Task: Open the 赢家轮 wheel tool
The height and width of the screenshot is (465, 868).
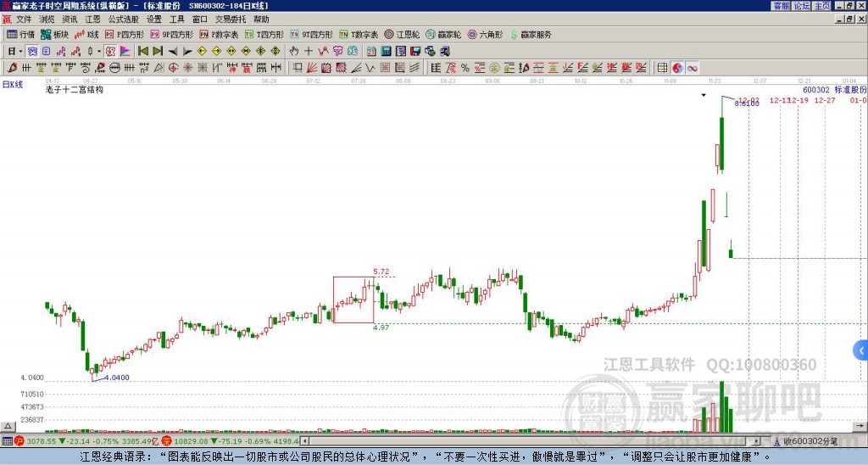Action: [x=443, y=34]
